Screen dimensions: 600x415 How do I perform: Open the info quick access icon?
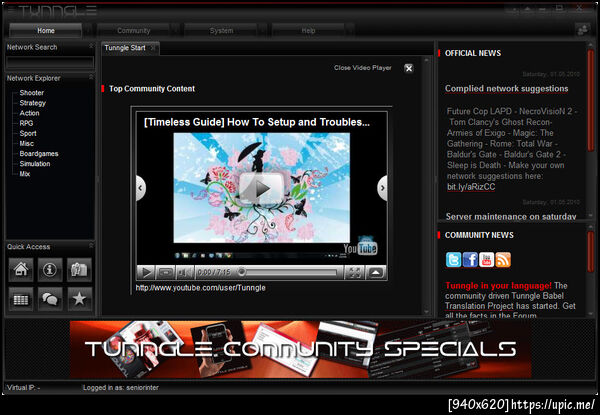click(x=50, y=270)
